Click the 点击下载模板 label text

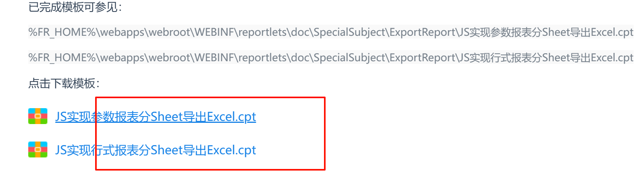click(64, 83)
